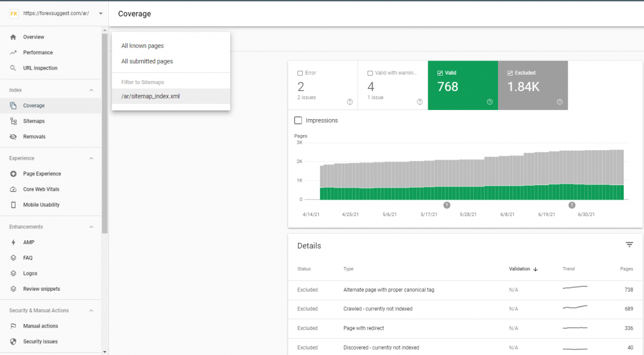This screenshot has height=355, width=644.
Task: Click the Manual actions flag icon
Action: 13,326
